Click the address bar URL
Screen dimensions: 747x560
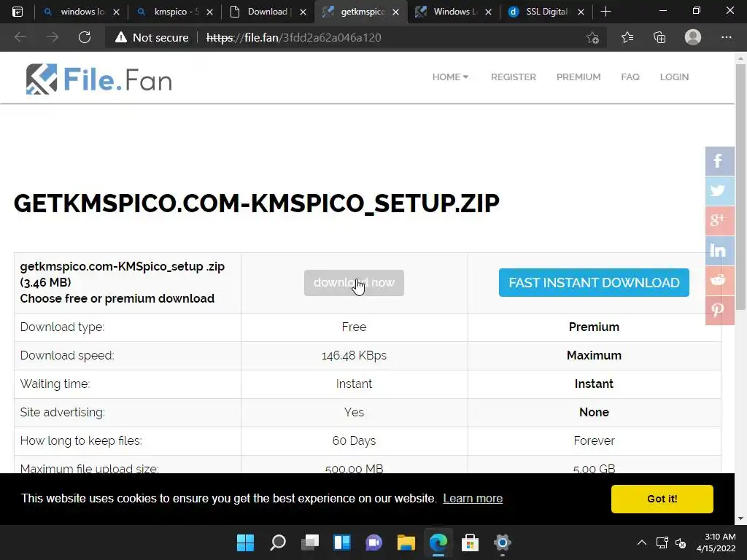tap(293, 38)
